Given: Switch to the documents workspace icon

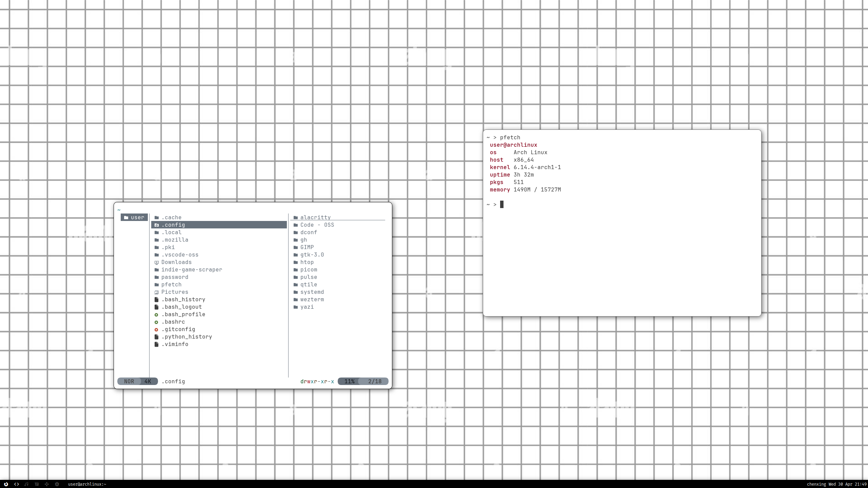Looking at the screenshot, I should (37, 484).
